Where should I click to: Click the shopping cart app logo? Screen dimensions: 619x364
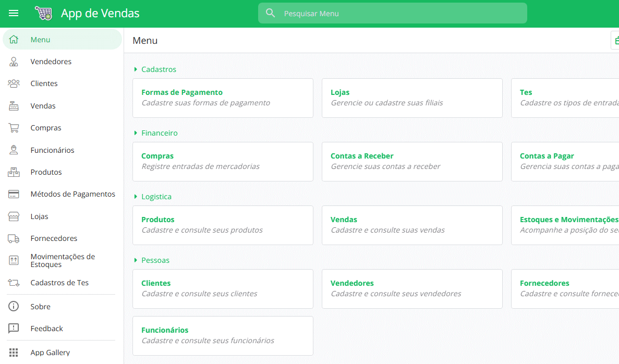pyautogui.click(x=44, y=13)
